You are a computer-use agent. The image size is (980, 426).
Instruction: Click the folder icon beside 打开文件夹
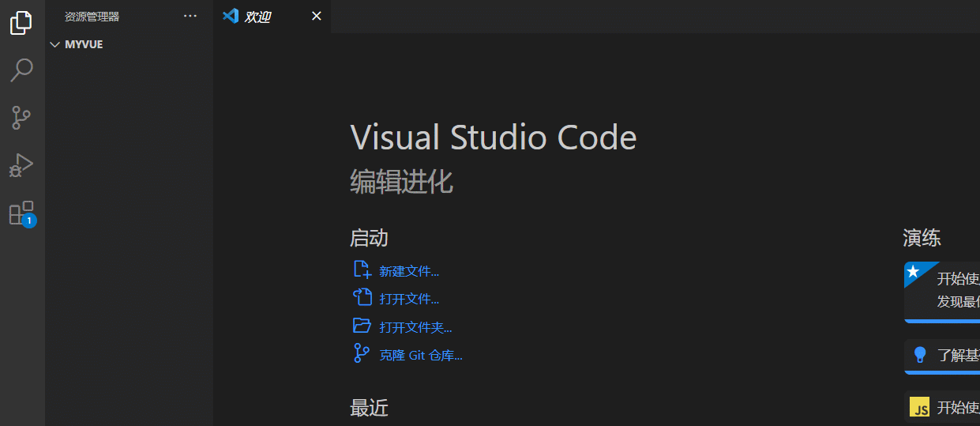(362, 326)
